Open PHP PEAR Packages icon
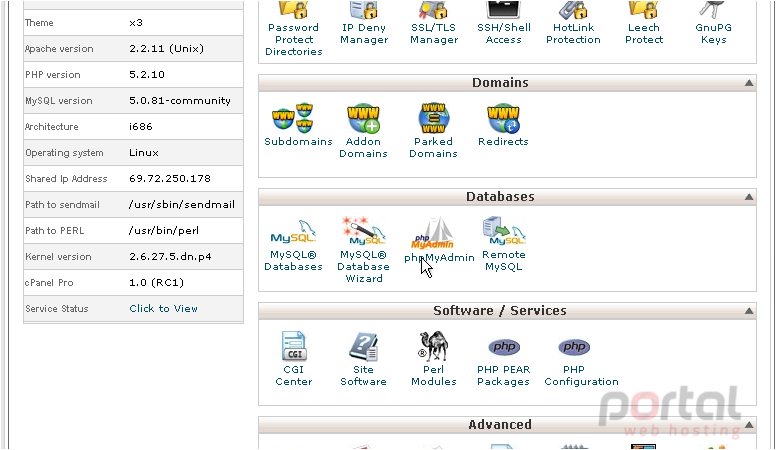776x450 pixels. [x=503, y=347]
